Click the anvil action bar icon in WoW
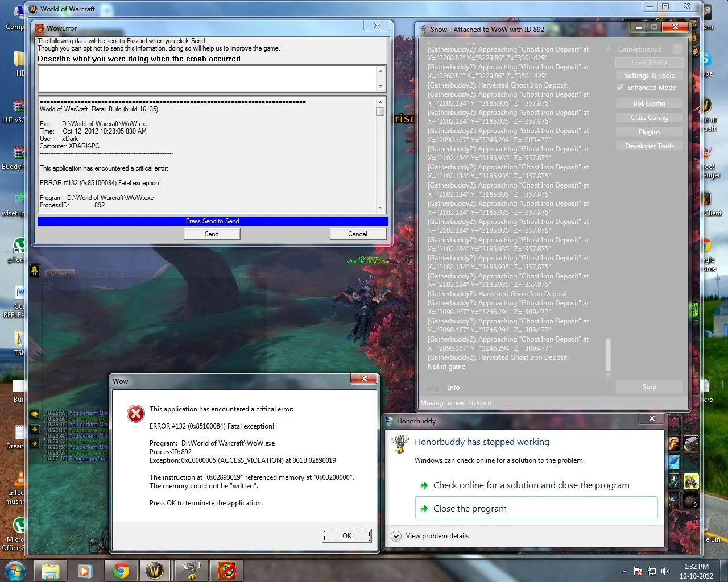This screenshot has height=582, width=728. click(691, 443)
